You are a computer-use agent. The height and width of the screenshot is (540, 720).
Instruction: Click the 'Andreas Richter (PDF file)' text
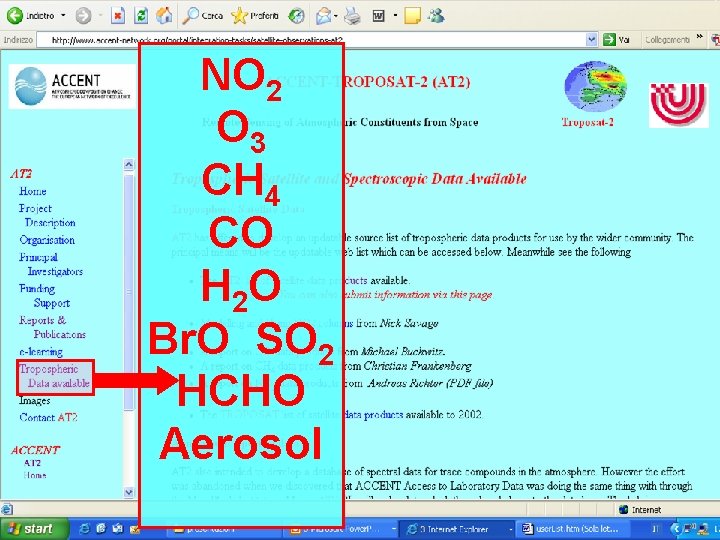pyautogui.click(x=430, y=383)
